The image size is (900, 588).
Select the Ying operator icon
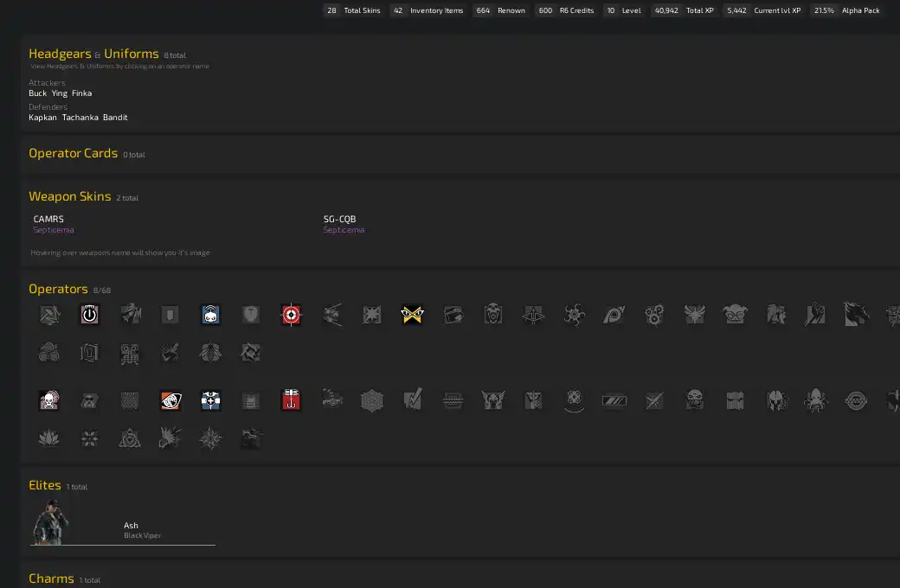pyautogui.click(x=654, y=315)
